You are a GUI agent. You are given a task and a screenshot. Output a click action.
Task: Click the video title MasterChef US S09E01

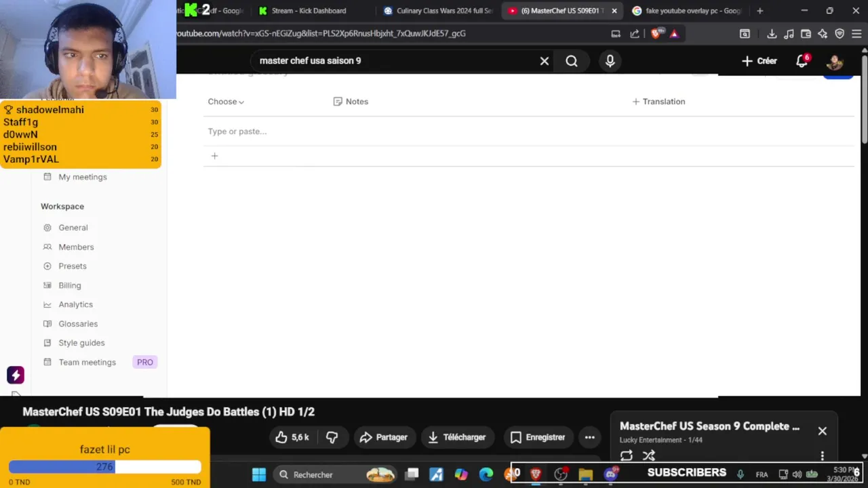168,411
